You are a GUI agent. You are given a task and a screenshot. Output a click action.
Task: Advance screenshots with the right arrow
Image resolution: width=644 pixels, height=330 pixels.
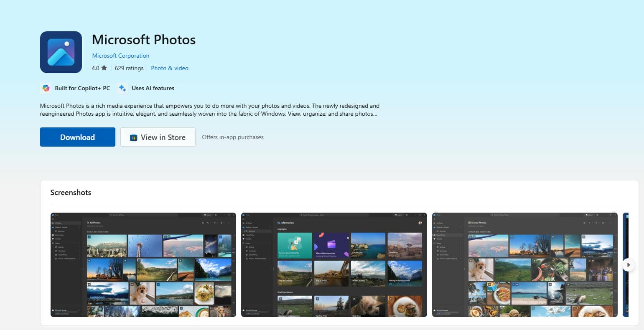(628, 265)
